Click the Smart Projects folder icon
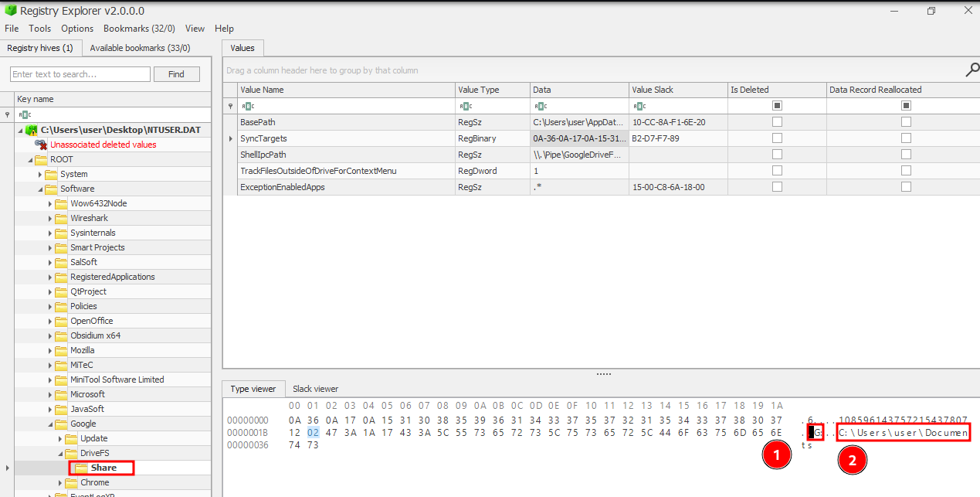 (x=62, y=247)
